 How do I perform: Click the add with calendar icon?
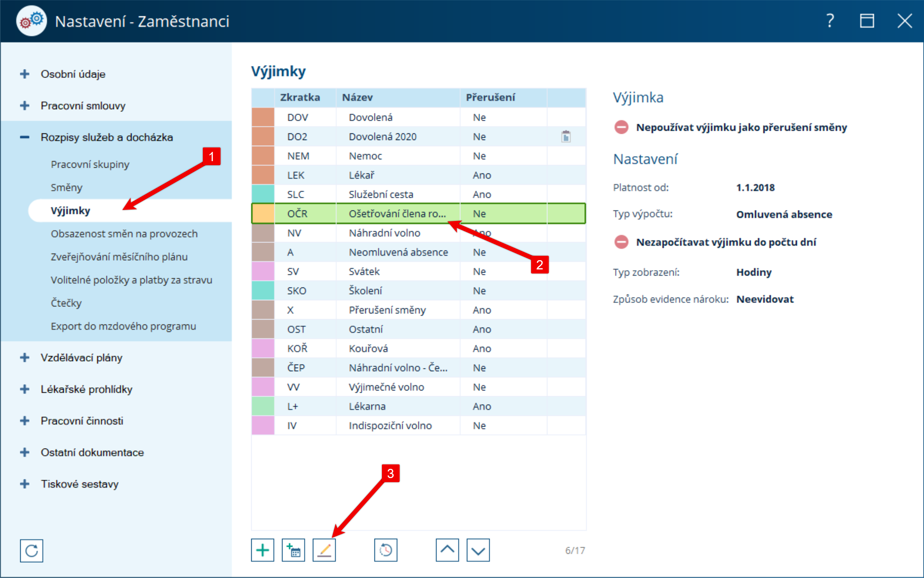pos(293,550)
